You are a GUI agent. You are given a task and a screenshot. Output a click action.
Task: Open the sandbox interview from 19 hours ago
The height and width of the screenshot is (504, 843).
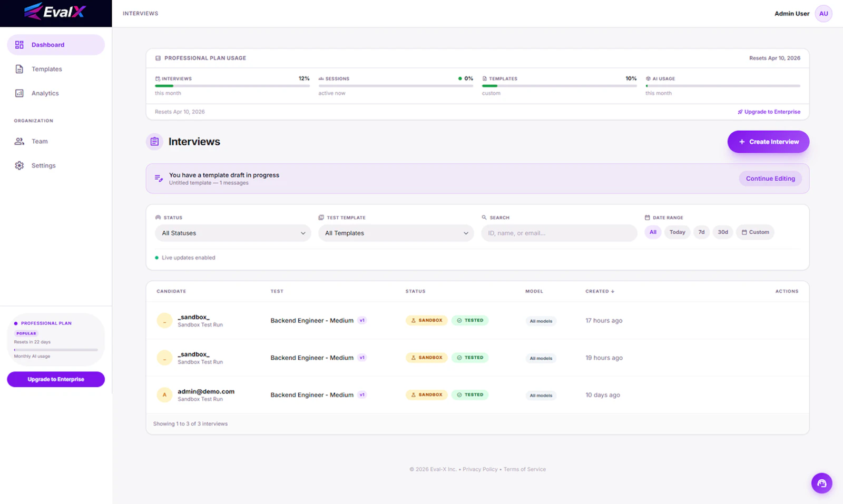(477, 358)
